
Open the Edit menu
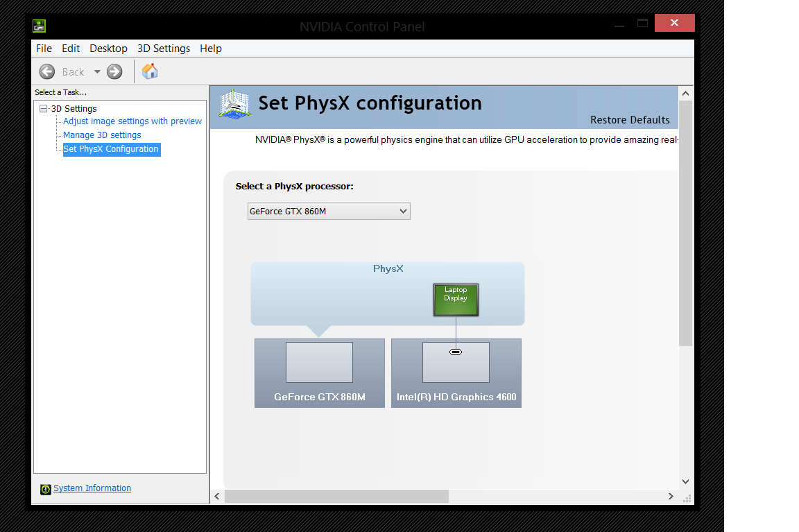coord(71,49)
